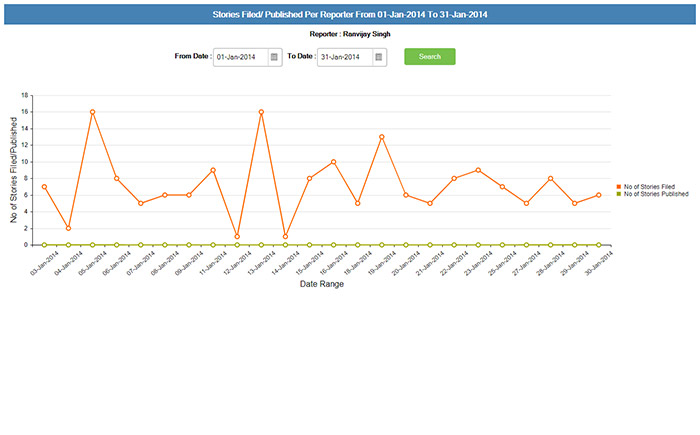Click the orange data point for 27-Jan-2014
The image size is (700, 435).
pyautogui.click(x=526, y=203)
